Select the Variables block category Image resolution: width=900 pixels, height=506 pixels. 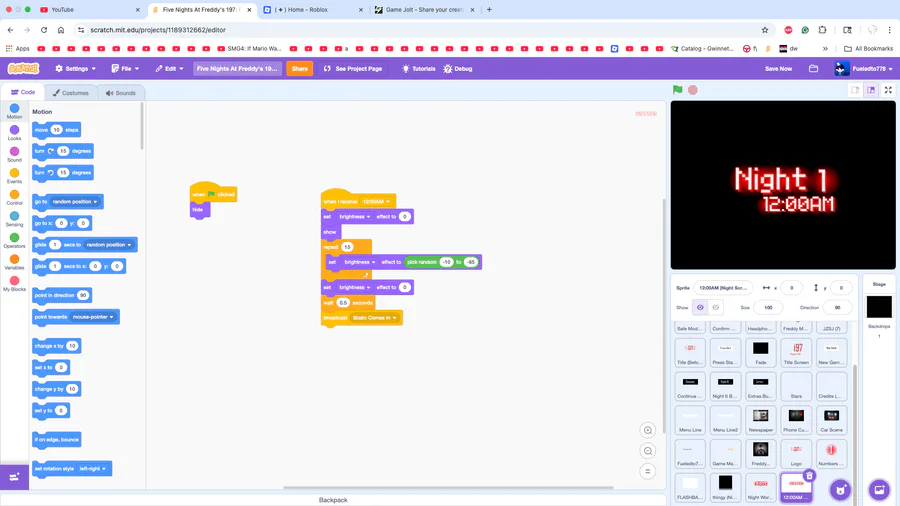[x=14, y=262]
